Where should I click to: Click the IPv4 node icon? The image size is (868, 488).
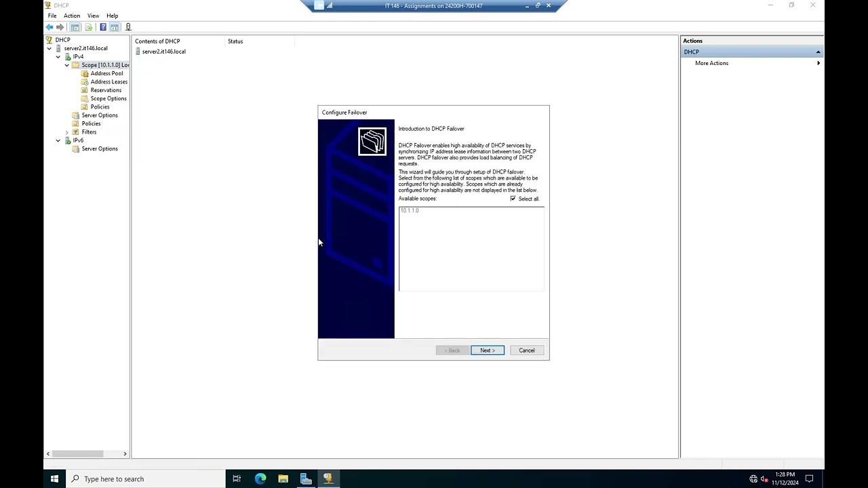click(x=68, y=57)
